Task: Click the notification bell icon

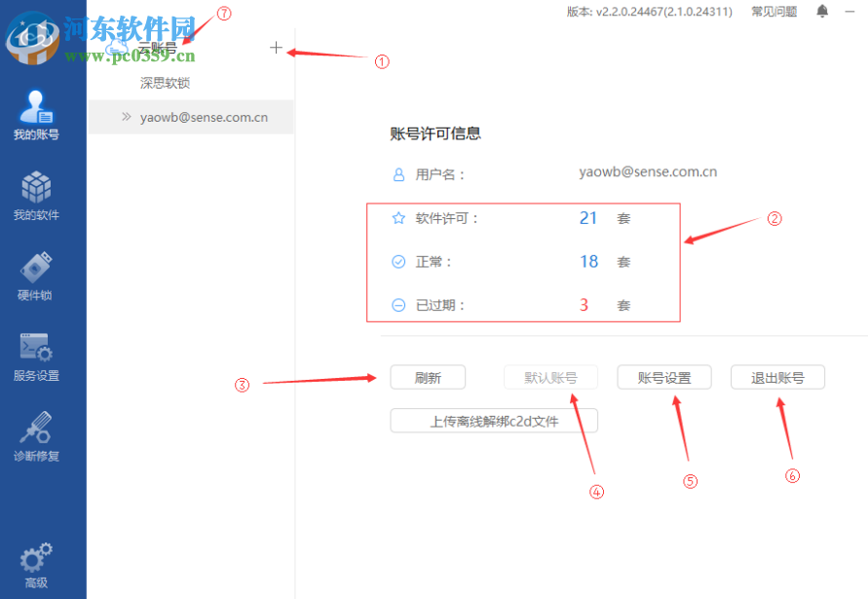Action: pyautogui.click(x=821, y=11)
